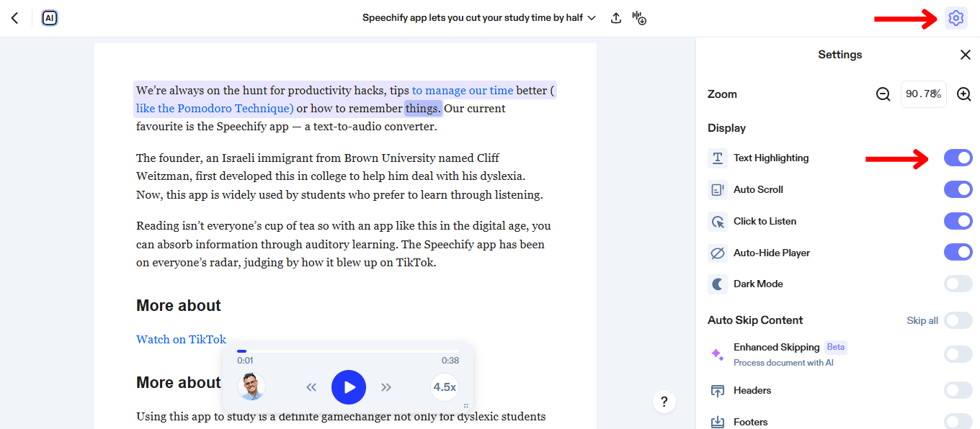This screenshot has height=429, width=980.
Task: Click the Auto-Hide Player icon
Action: click(x=716, y=252)
